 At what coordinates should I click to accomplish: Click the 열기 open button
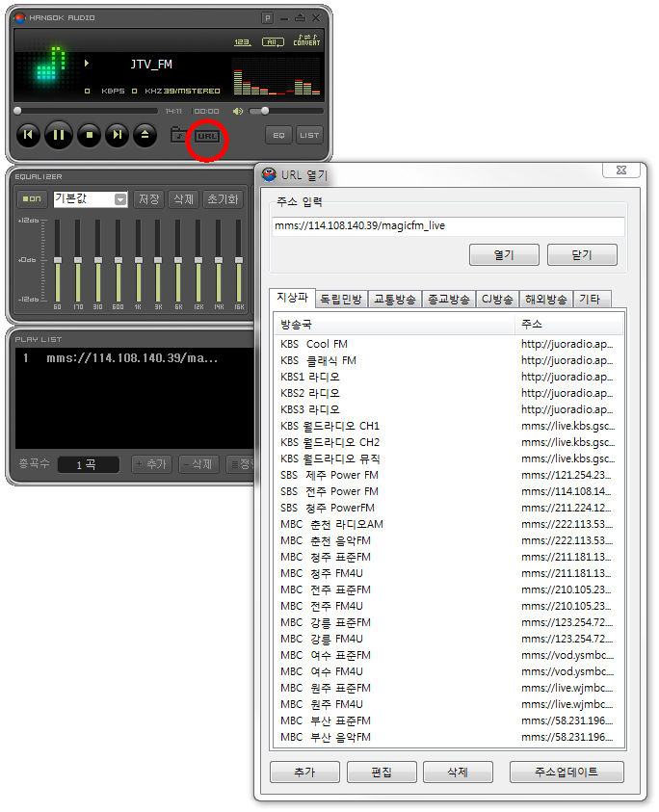click(x=504, y=255)
